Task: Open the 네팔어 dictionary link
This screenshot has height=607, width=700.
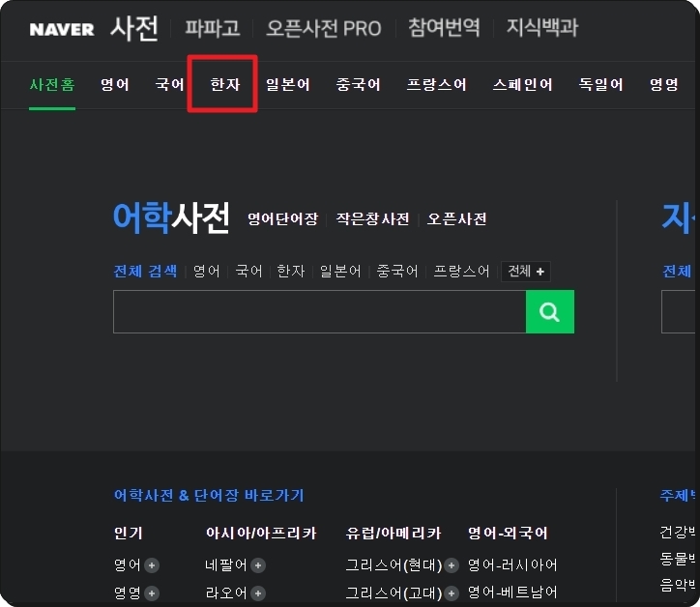Action: tap(226, 565)
